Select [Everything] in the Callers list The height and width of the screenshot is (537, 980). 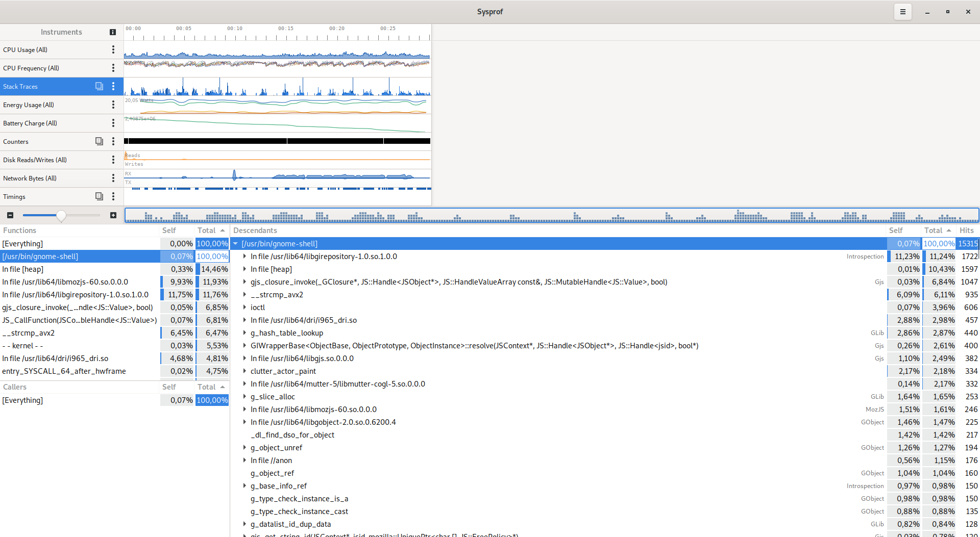(114, 400)
